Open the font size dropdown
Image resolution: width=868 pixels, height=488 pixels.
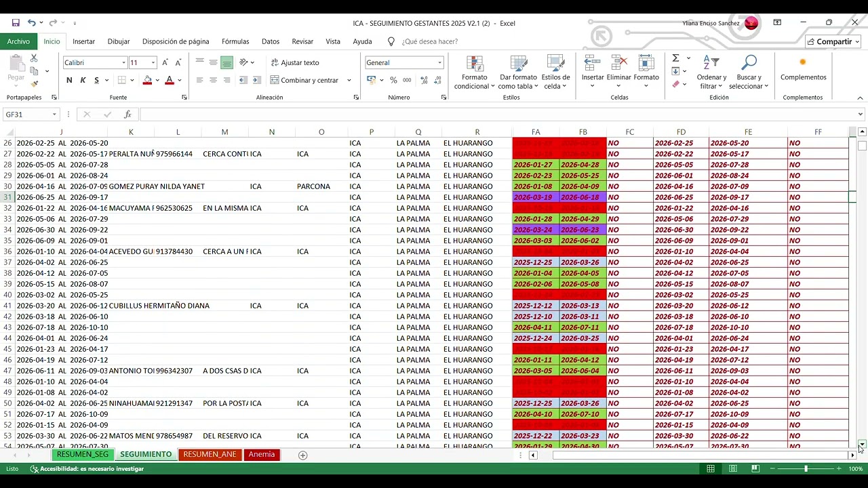click(153, 62)
